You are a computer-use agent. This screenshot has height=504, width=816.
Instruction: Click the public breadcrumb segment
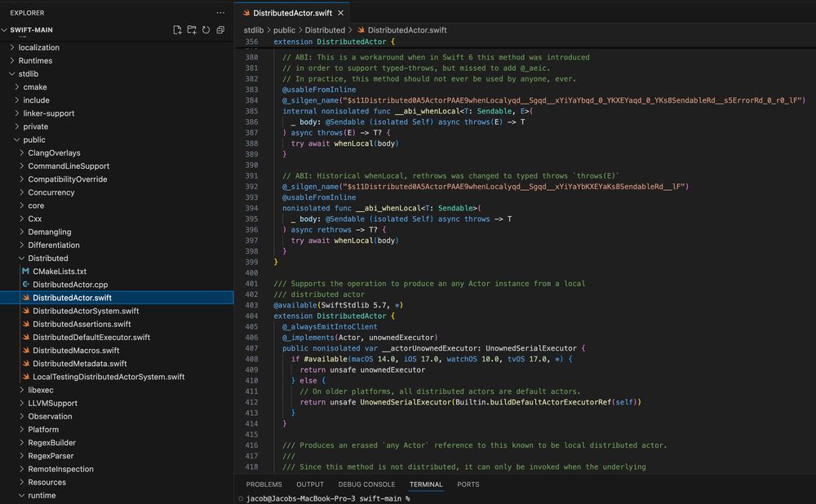pyautogui.click(x=284, y=30)
